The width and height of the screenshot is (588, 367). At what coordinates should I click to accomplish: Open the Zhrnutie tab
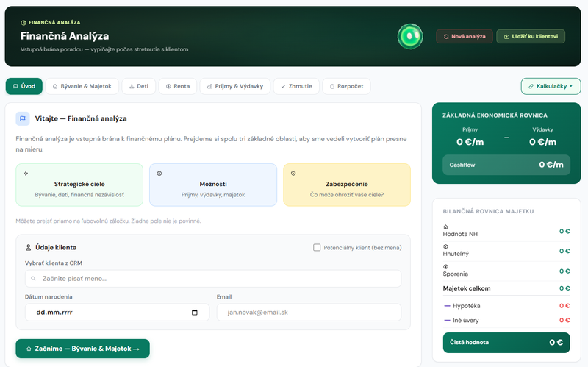(296, 86)
